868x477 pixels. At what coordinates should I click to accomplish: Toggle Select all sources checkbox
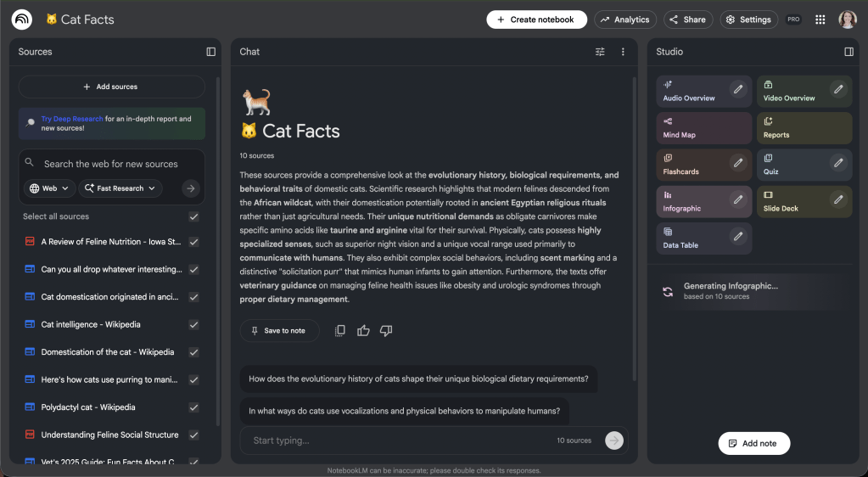pyautogui.click(x=194, y=217)
